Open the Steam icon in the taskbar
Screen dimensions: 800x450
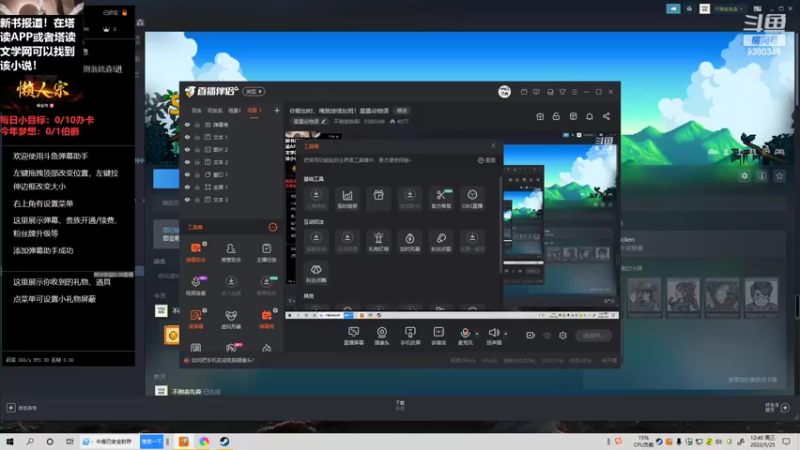(224, 441)
